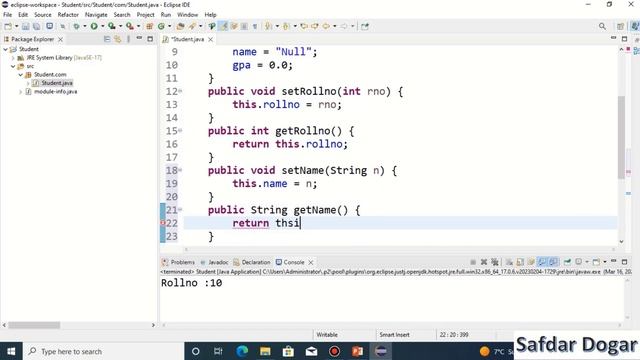Viewport: 640px width, 360px height.
Task: Click the toolbar Search flashlight icon
Action: (192, 26)
